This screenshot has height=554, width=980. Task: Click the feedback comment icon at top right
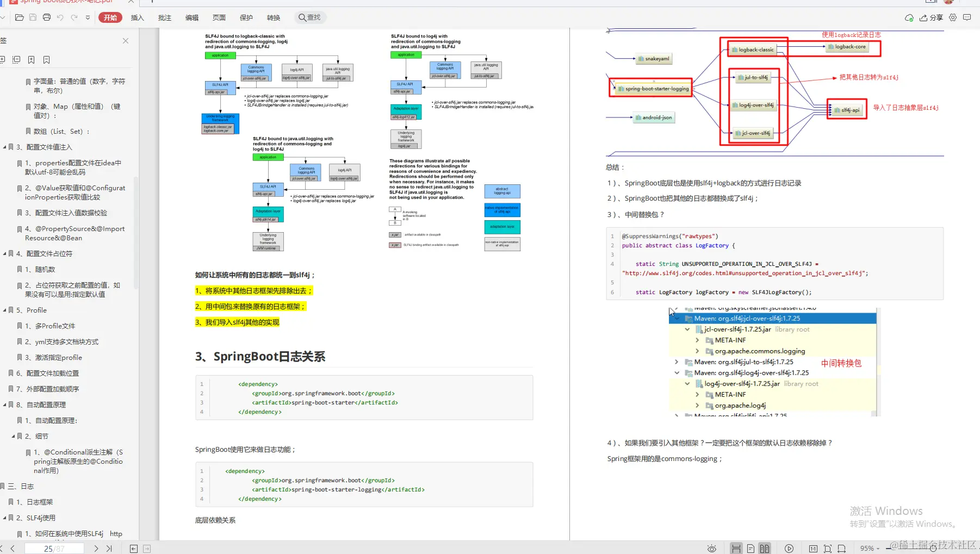coord(967,17)
